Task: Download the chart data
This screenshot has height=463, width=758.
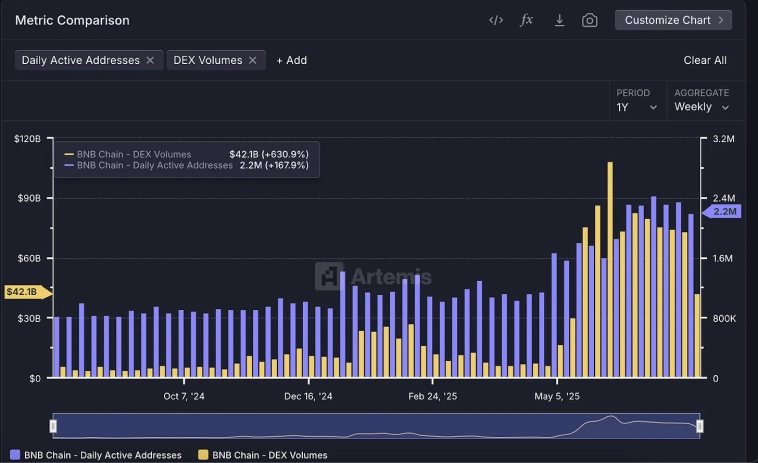Action: pos(559,20)
